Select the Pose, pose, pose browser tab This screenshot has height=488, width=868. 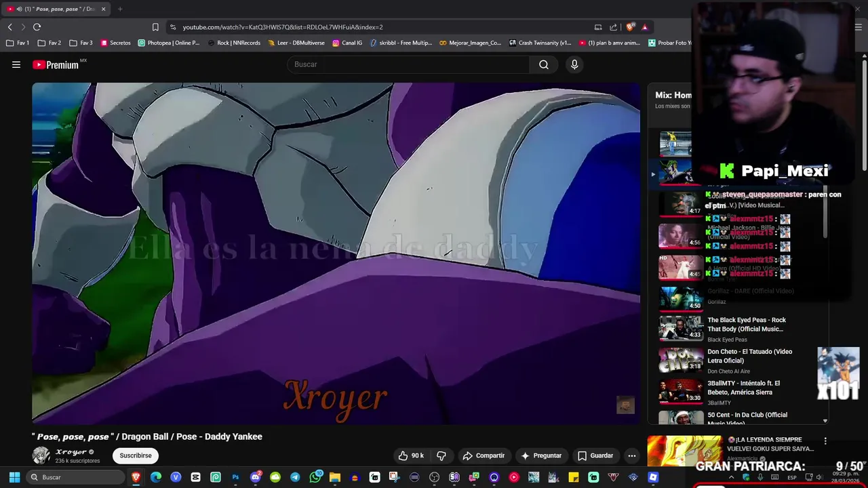click(56, 9)
